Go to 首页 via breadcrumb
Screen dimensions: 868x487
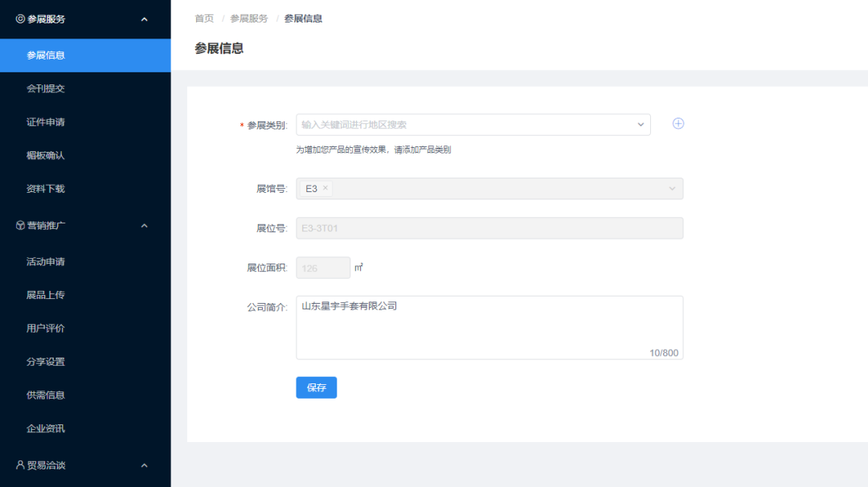point(204,18)
